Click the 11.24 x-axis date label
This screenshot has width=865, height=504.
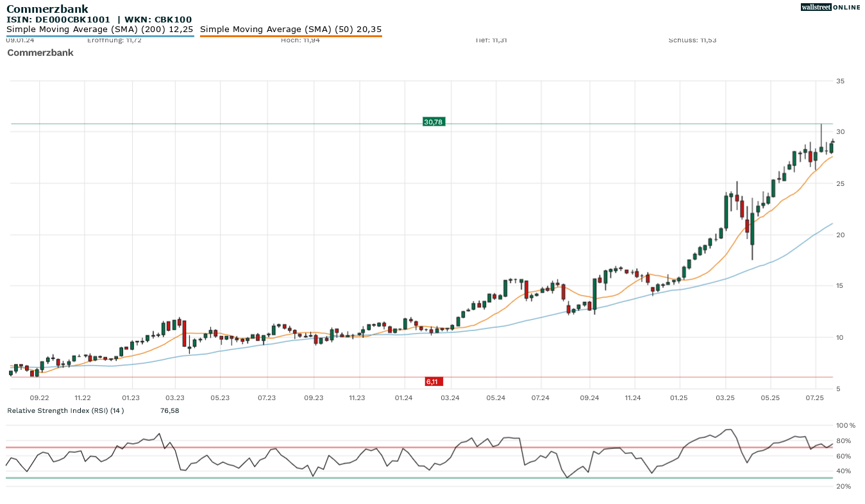point(633,398)
